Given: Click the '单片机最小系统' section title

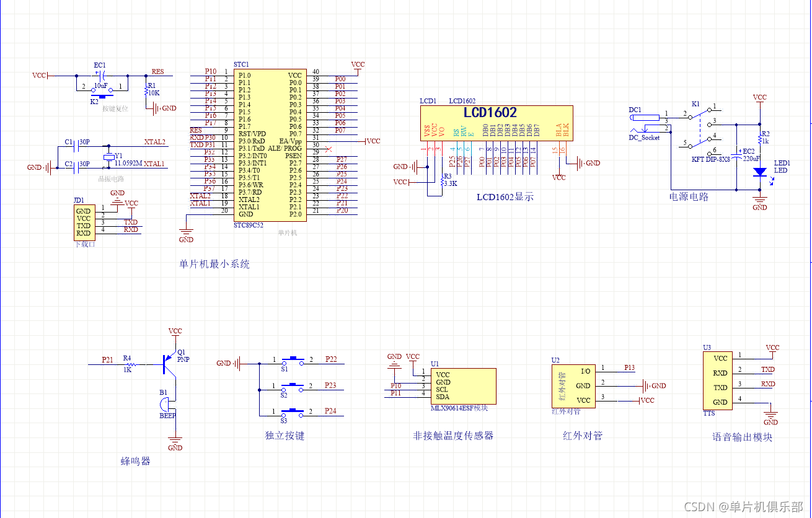Looking at the screenshot, I should pyautogui.click(x=214, y=264).
